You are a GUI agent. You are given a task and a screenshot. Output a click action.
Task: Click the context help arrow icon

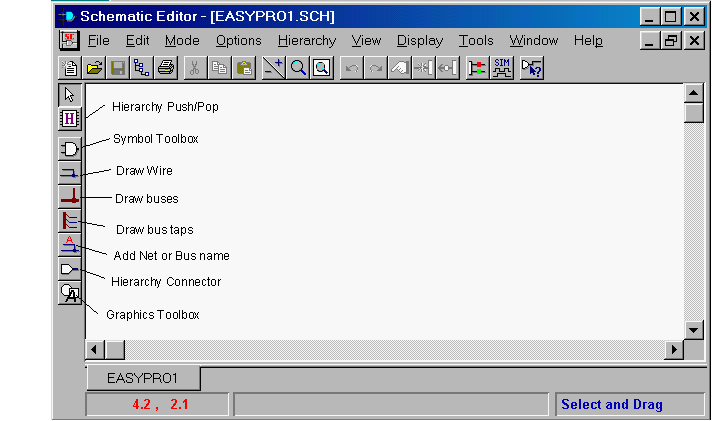(x=531, y=68)
